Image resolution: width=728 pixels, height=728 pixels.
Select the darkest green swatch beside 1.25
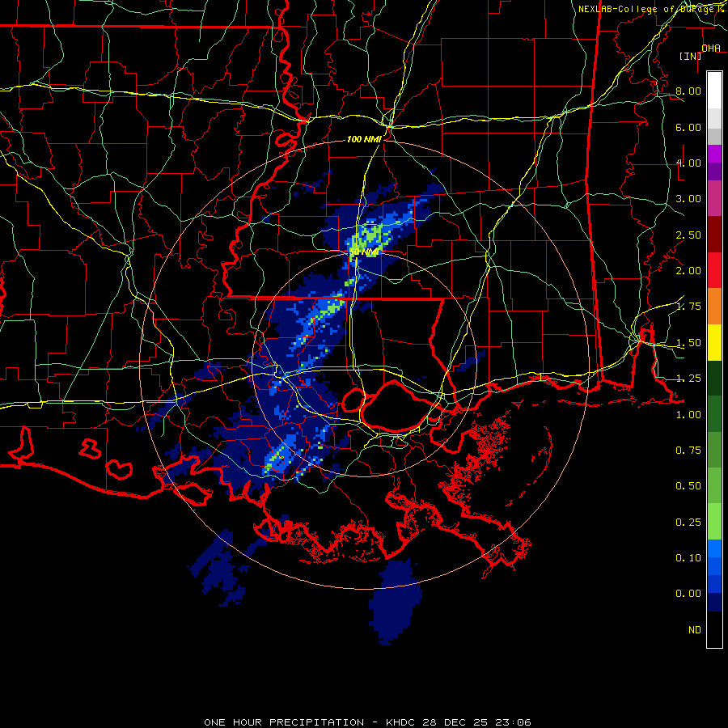tap(714, 378)
